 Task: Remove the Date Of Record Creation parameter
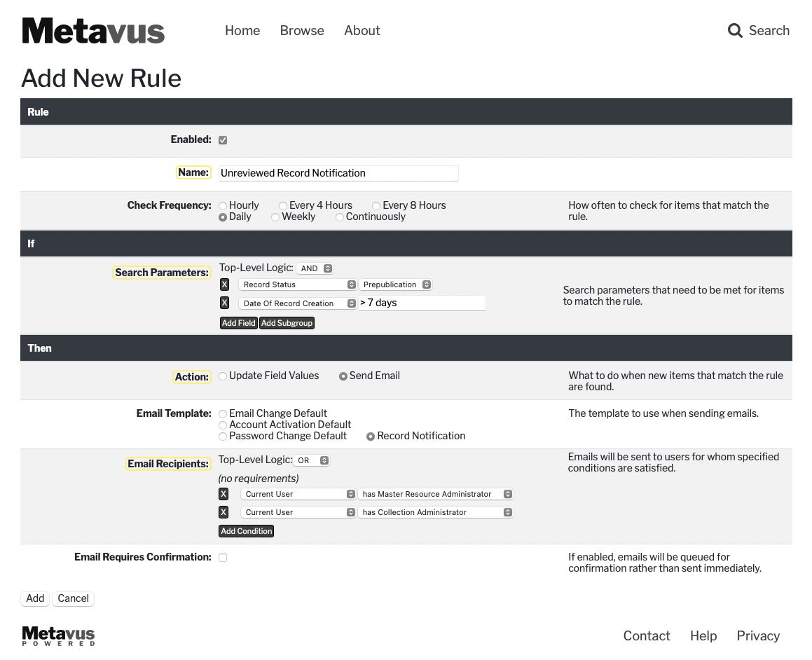click(x=224, y=303)
